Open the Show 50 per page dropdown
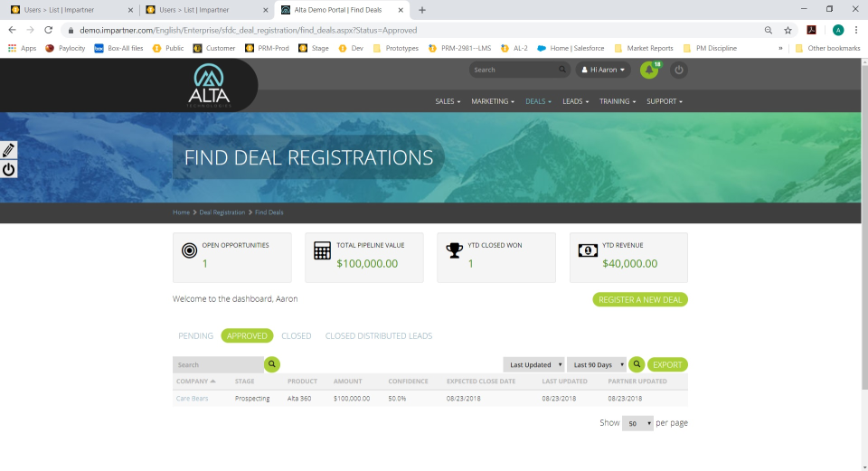This screenshot has width=868, height=471. click(x=637, y=423)
